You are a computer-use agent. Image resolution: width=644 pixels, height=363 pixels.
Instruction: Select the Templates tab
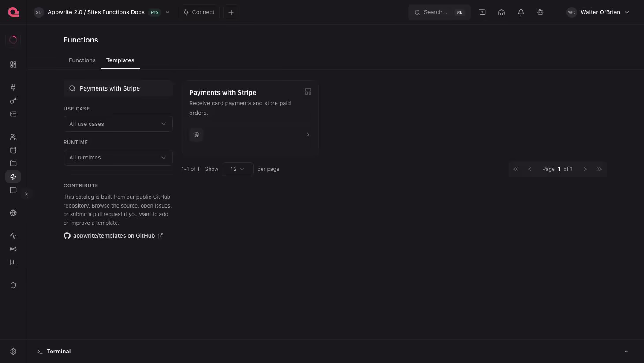point(120,60)
